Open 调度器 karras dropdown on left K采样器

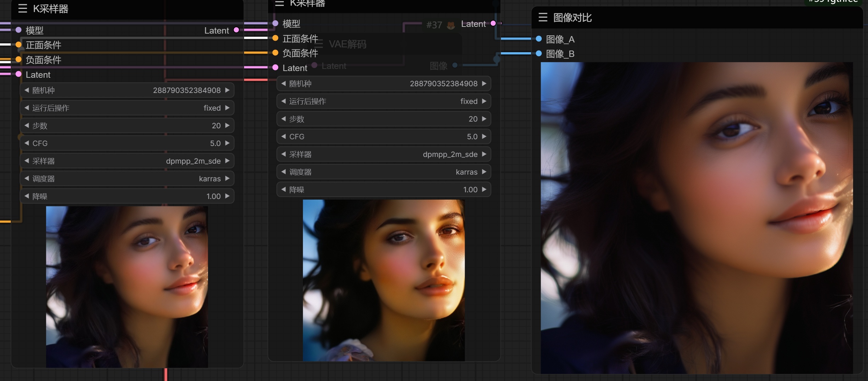pos(127,178)
